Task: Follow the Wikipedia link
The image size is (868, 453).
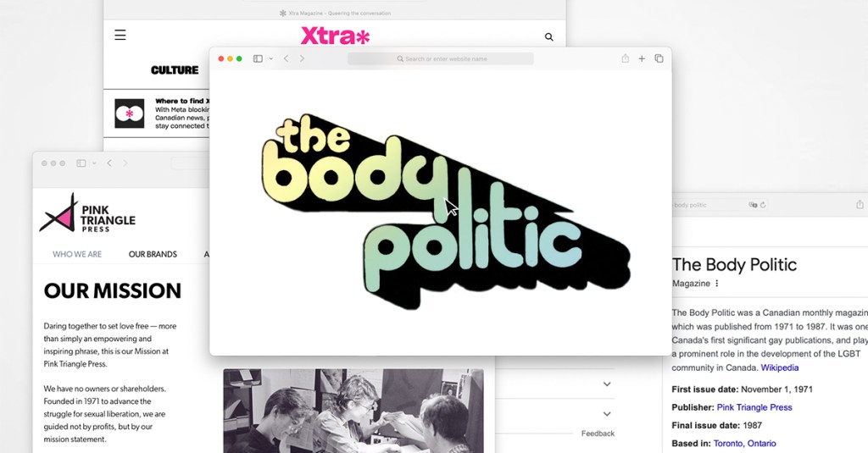Action: click(x=779, y=367)
